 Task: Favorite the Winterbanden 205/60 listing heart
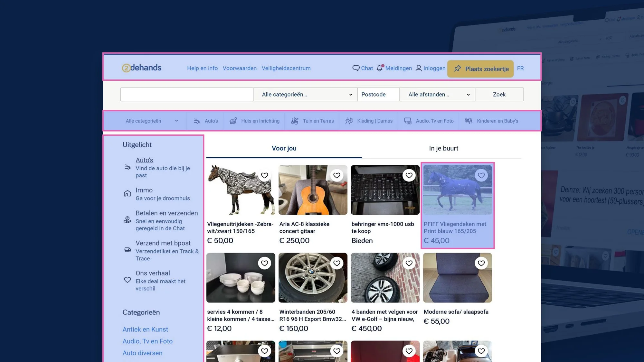click(336, 263)
